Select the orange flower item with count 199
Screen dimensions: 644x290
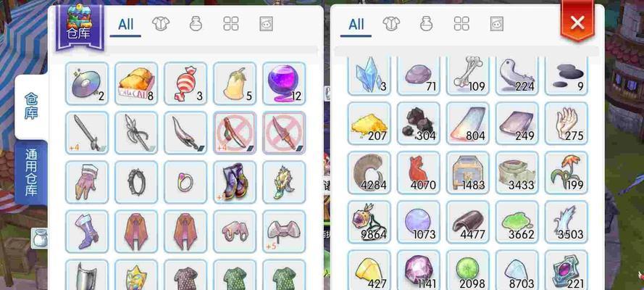pos(566,173)
